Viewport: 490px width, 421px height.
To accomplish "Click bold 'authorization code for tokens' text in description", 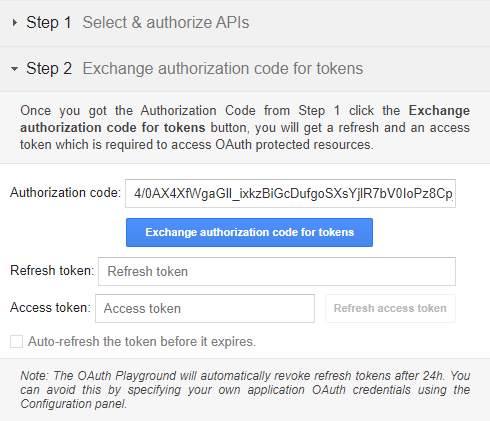I will coord(113,128).
